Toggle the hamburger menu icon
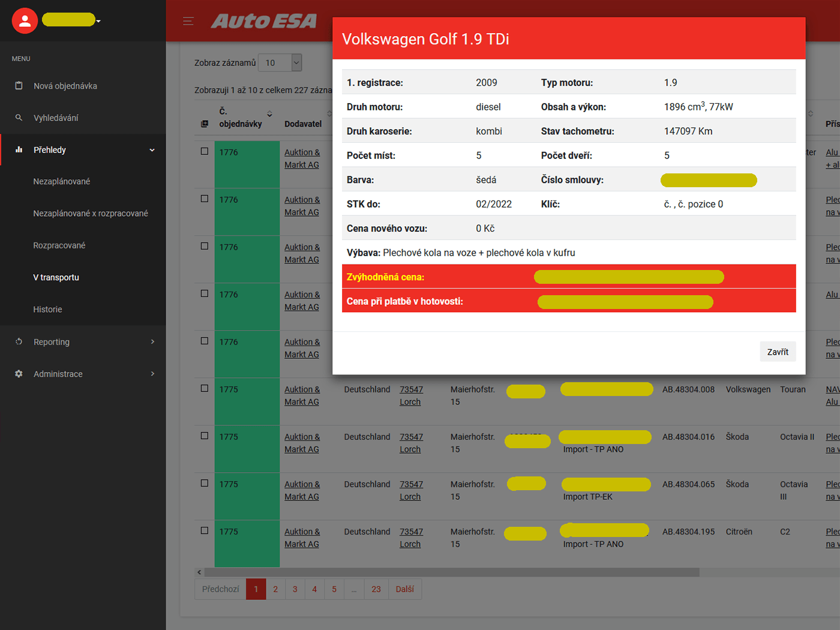Image resolution: width=840 pixels, height=630 pixels. click(188, 21)
